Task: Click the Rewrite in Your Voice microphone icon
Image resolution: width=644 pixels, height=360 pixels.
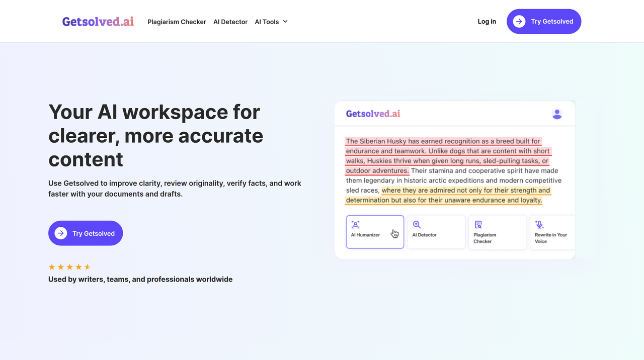Action: [x=539, y=225]
